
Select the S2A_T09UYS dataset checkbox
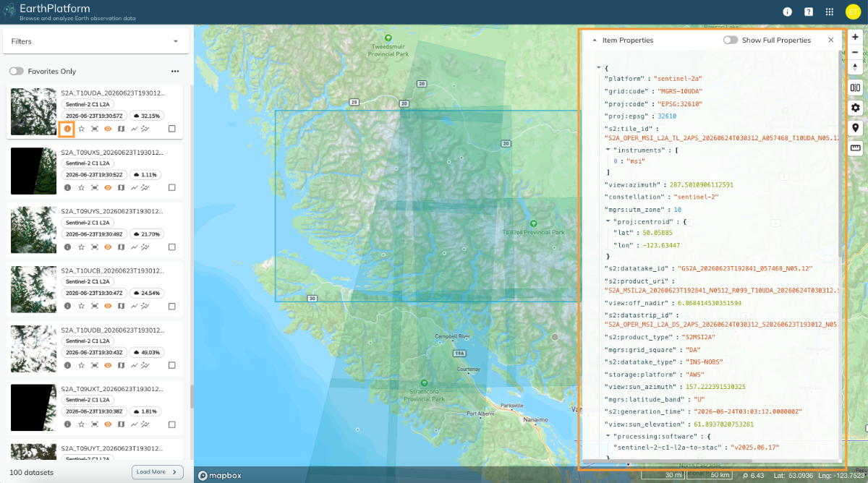(x=172, y=247)
